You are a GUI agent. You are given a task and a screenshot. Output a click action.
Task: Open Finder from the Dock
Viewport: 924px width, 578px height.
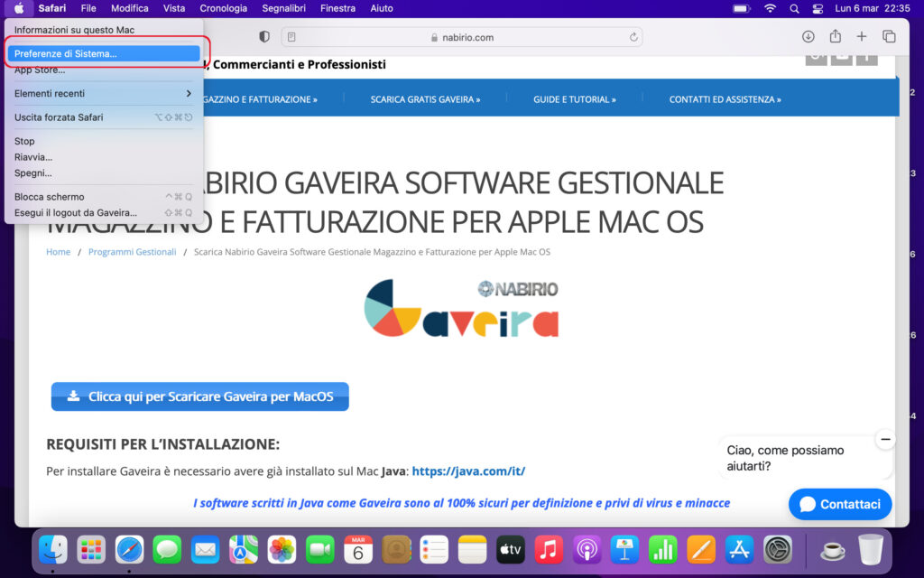point(53,550)
